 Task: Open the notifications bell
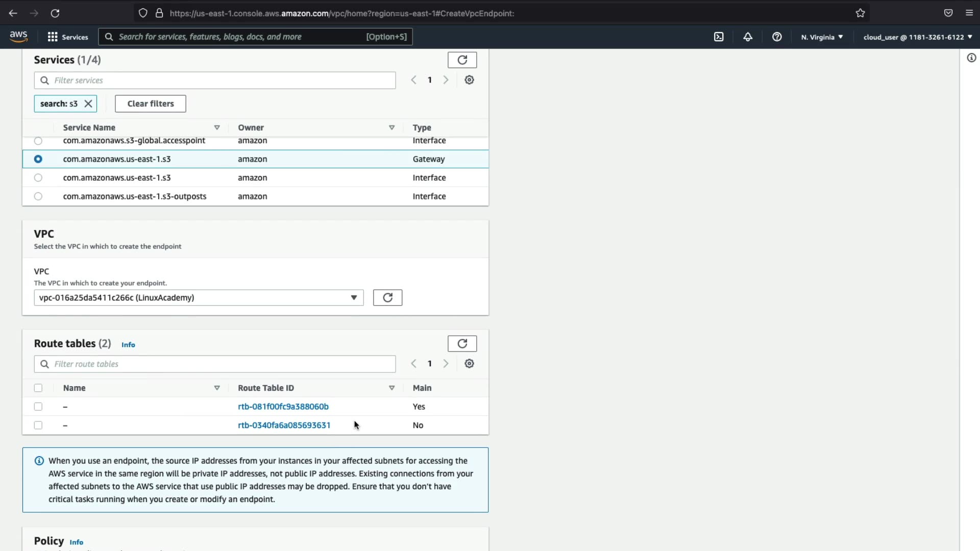(x=748, y=37)
